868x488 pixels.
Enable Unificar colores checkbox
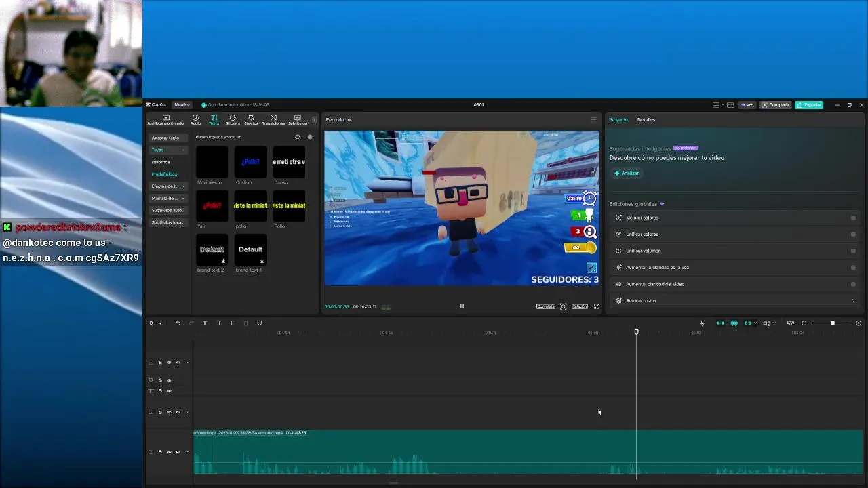point(853,235)
